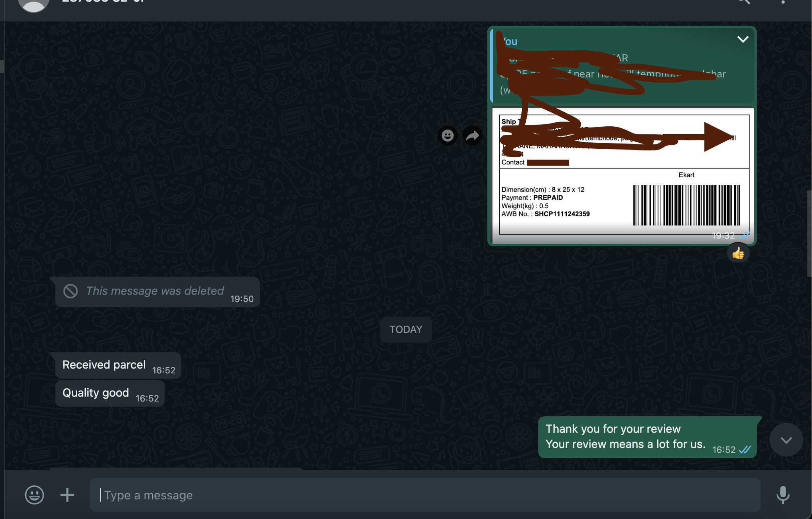Screen dimensions: 812x519
Task: Click the TODAY date separator chip
Action: point(406,329)
